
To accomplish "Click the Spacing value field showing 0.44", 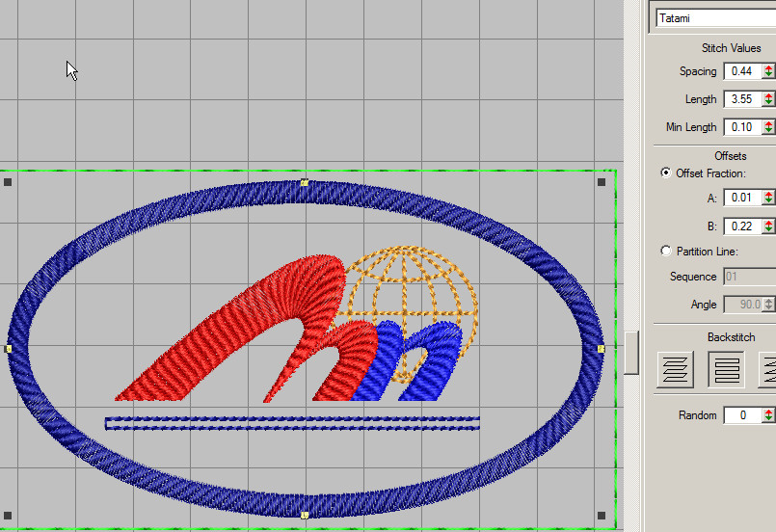I will (742, 71).
